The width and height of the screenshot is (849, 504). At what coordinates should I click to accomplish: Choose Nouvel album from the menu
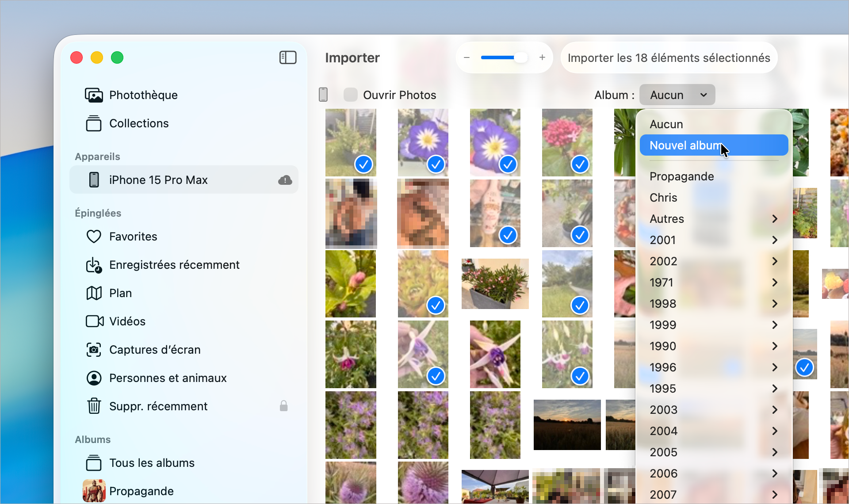tap(685, 145)
